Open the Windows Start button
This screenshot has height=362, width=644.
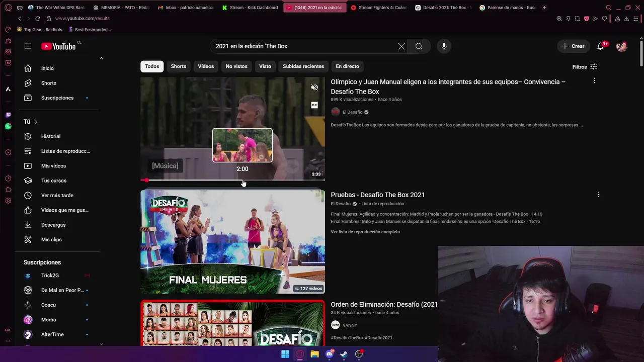[285, 354]
